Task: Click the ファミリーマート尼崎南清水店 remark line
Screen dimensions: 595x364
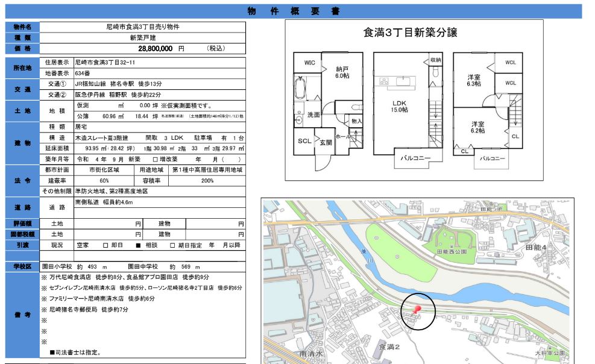Action: tap(98, 299)
